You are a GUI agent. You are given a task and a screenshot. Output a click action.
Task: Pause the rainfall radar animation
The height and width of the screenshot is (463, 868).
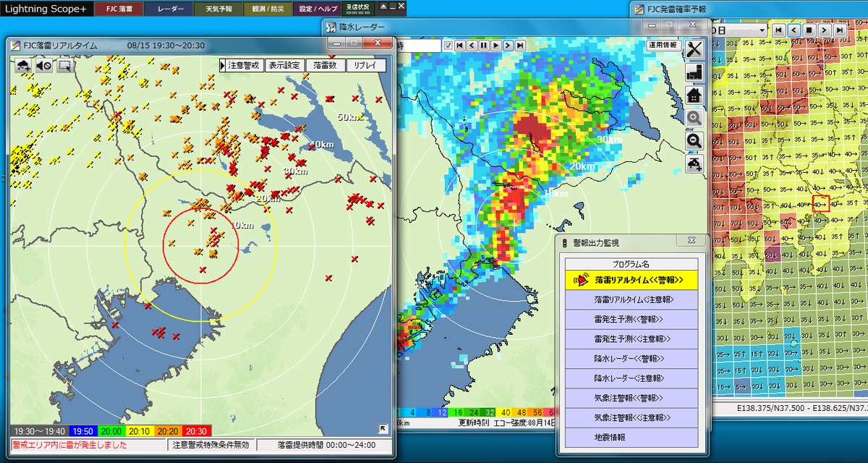pos(483,46)
